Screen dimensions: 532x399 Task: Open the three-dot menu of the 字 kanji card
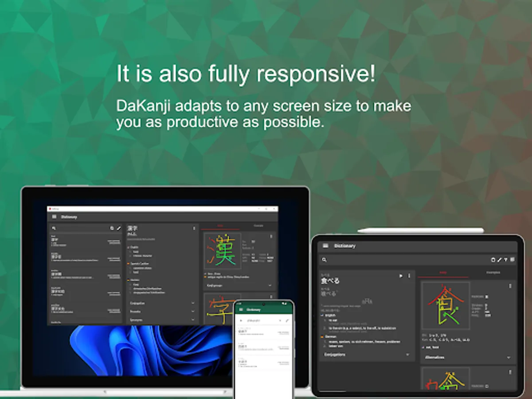(x=271, y=297)
